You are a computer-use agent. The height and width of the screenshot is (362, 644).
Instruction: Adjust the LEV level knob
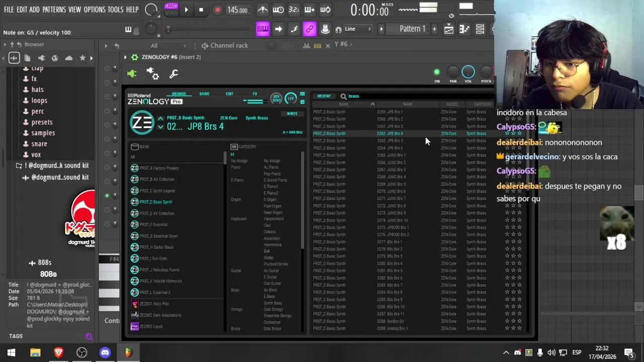291,98
